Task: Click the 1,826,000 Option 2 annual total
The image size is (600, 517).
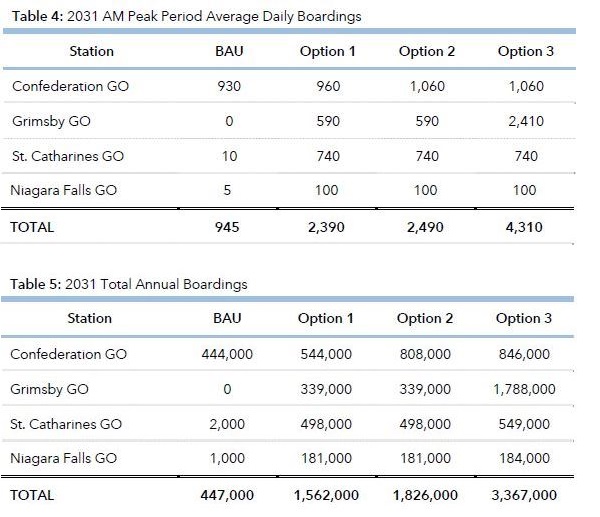Action: (425, 494)
